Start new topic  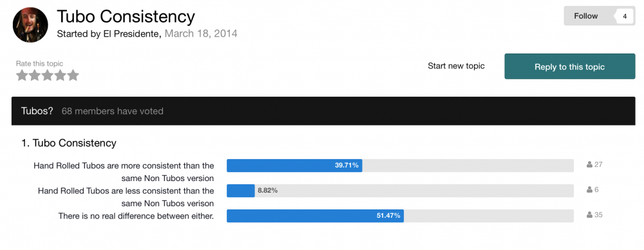(456, 66)
